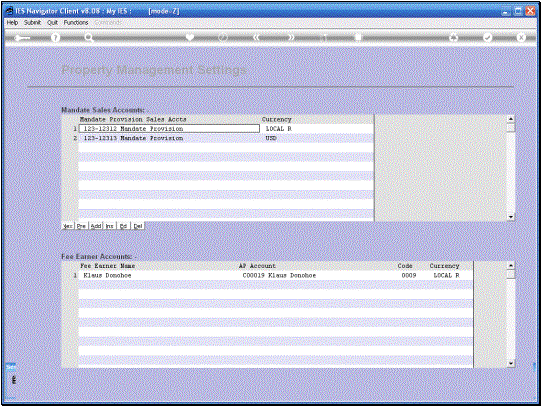Select the 123-12313 Mandate Provision row
The width and height of the screenshot is (541, 406).
coord(226,138)
